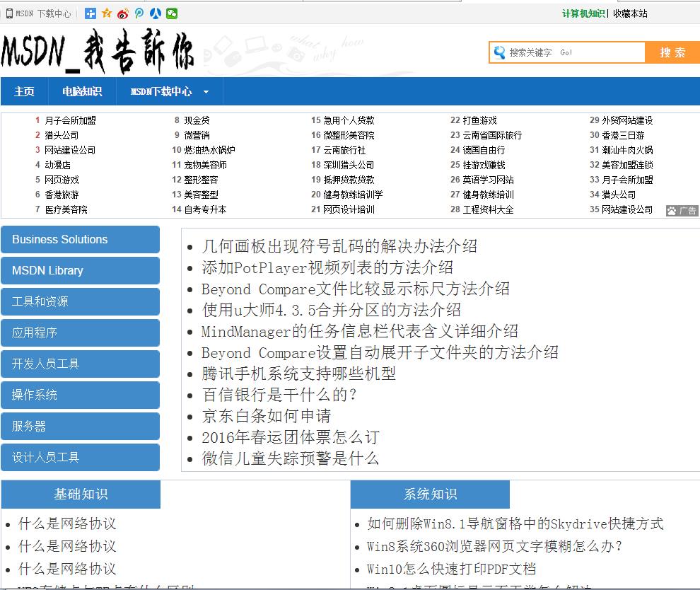Viewport: 700px width, 590px height.
Task: Click the paw 广告 ad badge
Action: [x=682, y=211]
